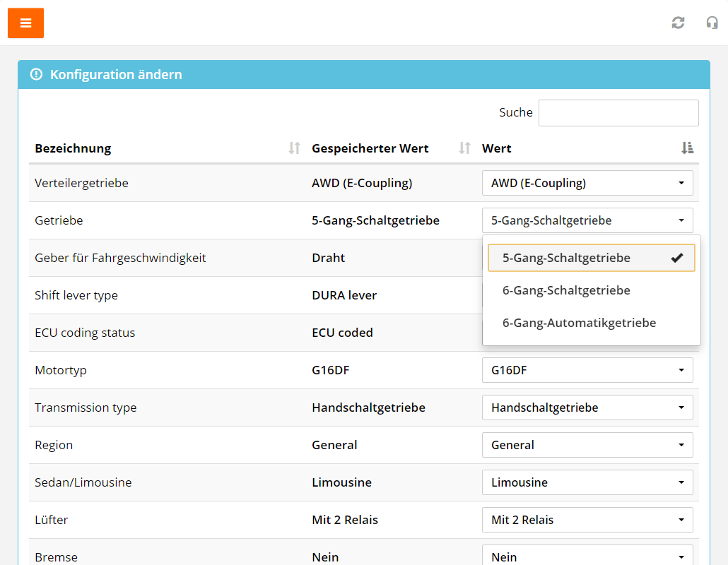The width and height of the screenshot is (728, 565).
Task: Open the Bremse Nein dropdown
Action: (587, 556)
